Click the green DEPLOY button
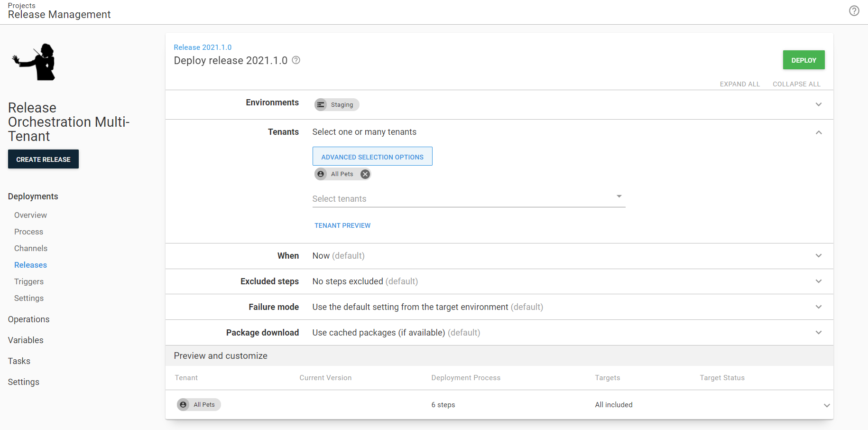This screenshot has height=430, width=868. [x=803, y=60]
